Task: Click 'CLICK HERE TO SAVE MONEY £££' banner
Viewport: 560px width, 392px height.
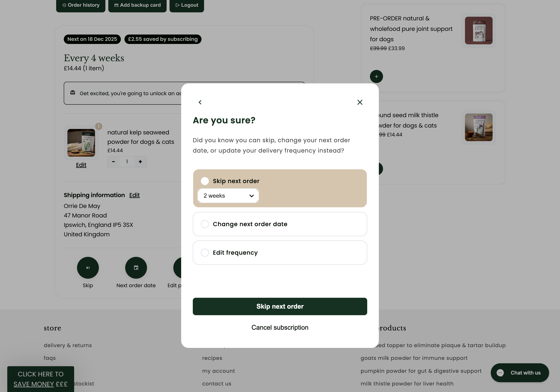Action: [41, 379]
